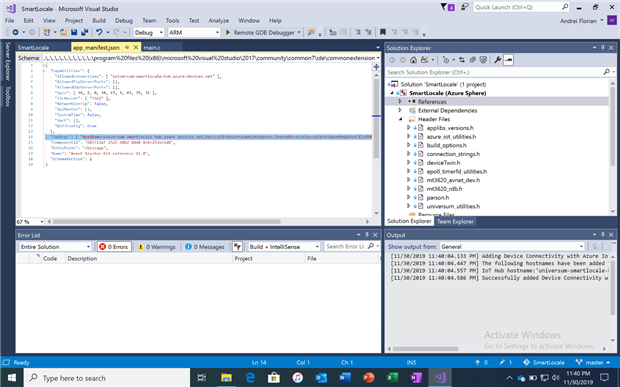This screenshot has width=620, height=387.
Task: Click the Open File folder icon
Action: click(x=63, y=32)
